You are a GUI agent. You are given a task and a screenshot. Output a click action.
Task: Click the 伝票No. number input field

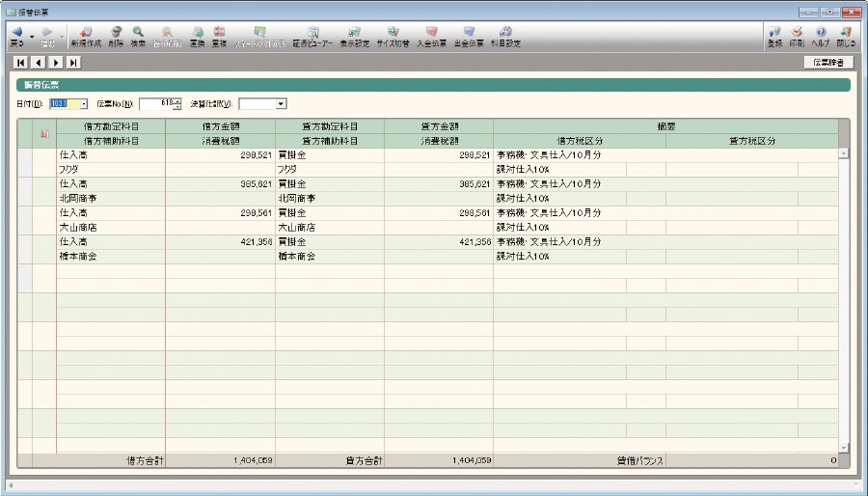click(x=155, y=103)
